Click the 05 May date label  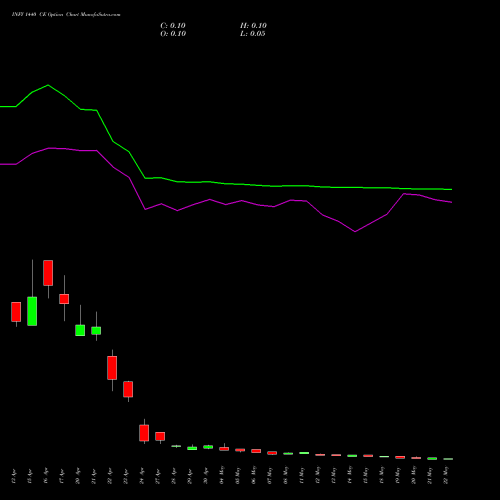tap(238, 475)
